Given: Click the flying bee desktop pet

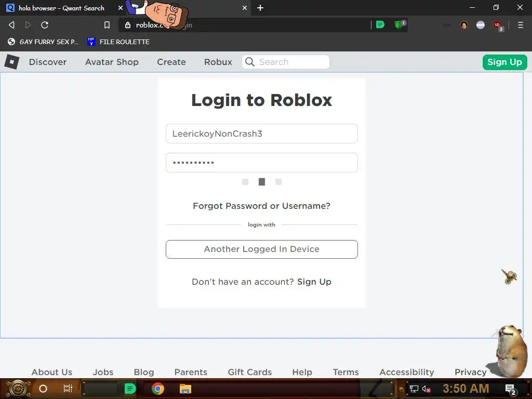Looking at the screenshot, I should click(x=509, y=276).
